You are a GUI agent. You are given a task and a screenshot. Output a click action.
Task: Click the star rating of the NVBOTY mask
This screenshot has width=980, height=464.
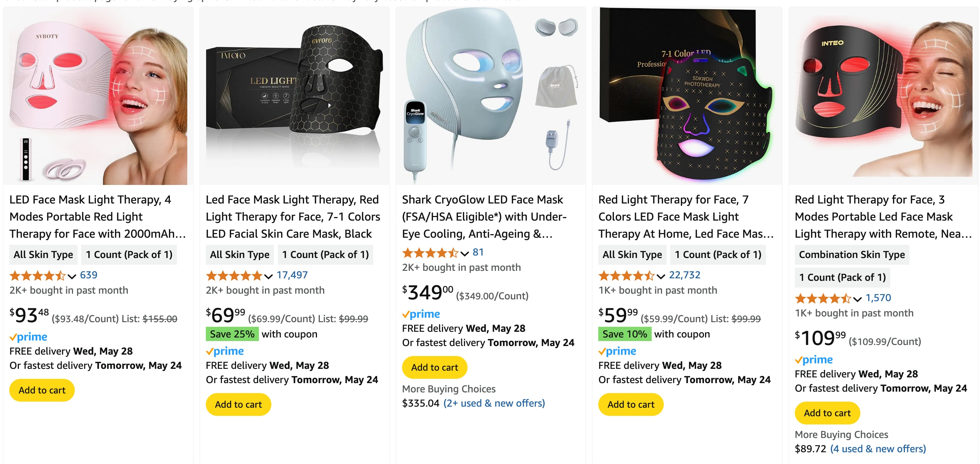pyautogui.click(x=37, y=275)
